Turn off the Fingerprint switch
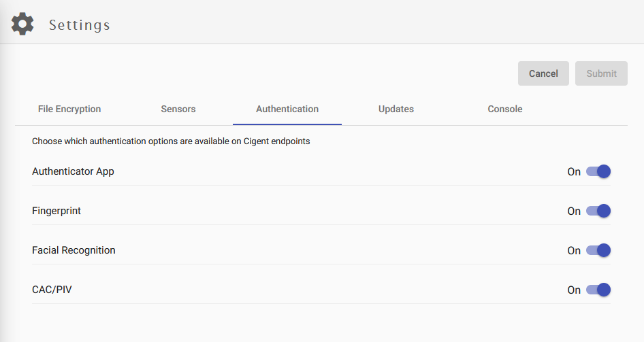Image resolution: width=644 pixels, height=342 pixels. point(598,211)
